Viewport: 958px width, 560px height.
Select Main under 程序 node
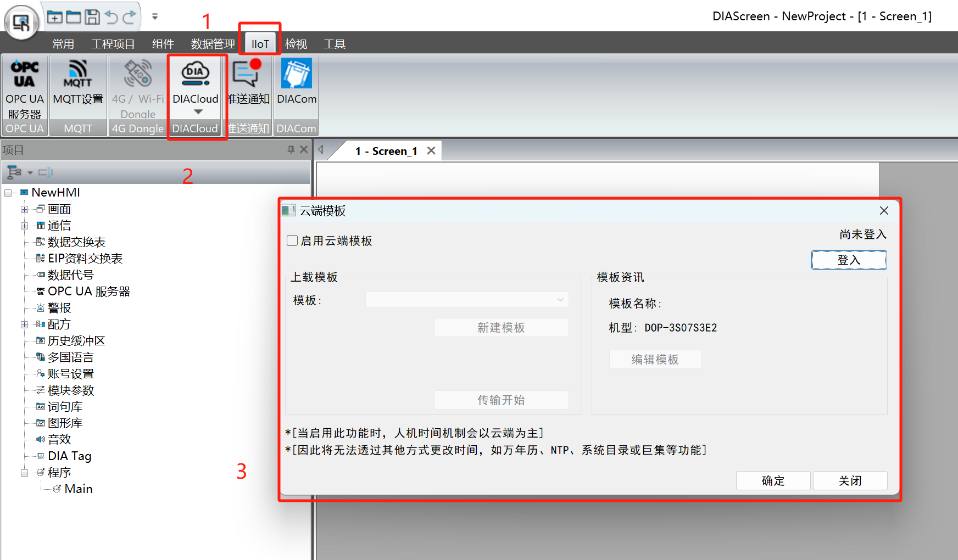click(79, 489)
